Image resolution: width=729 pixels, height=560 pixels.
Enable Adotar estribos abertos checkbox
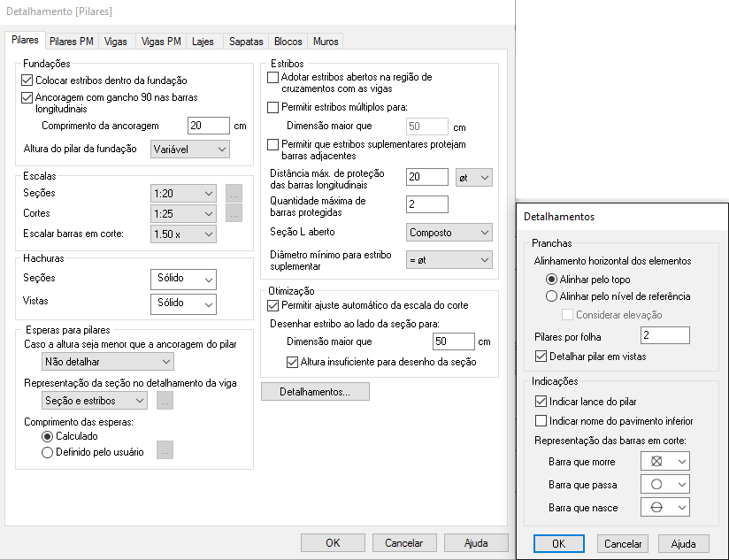click(272, 77)
